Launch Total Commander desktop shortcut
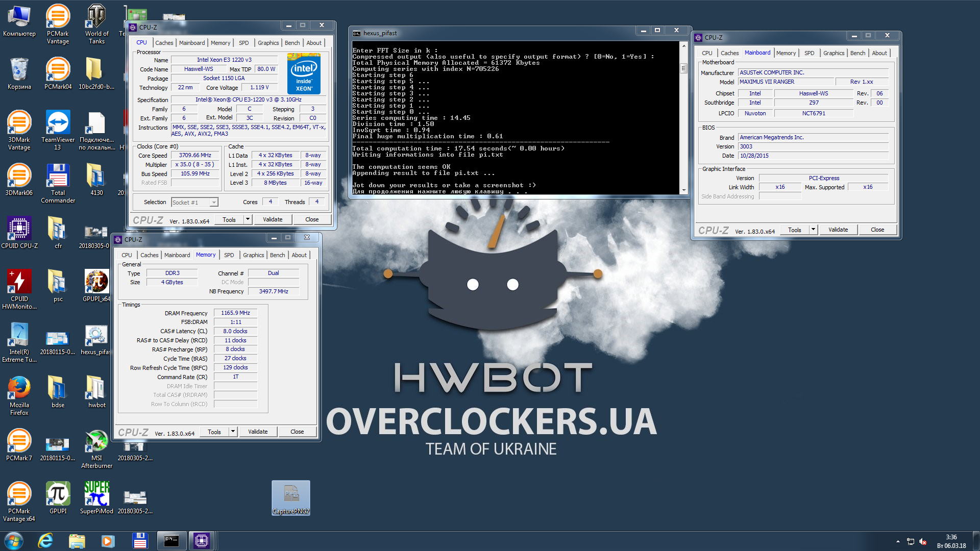 click(x=58, y=183)
